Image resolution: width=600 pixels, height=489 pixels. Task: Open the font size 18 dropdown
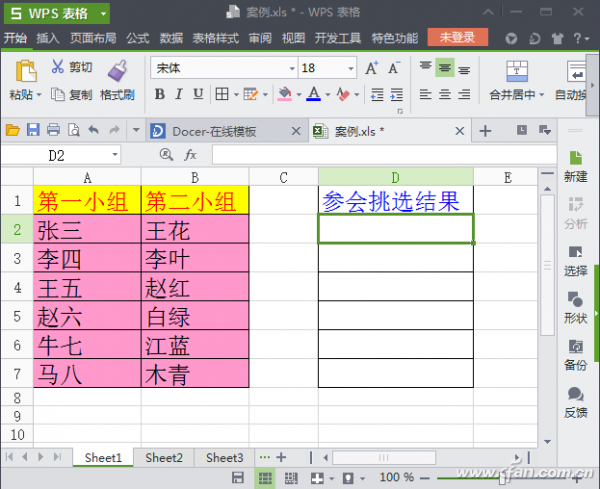351,68
